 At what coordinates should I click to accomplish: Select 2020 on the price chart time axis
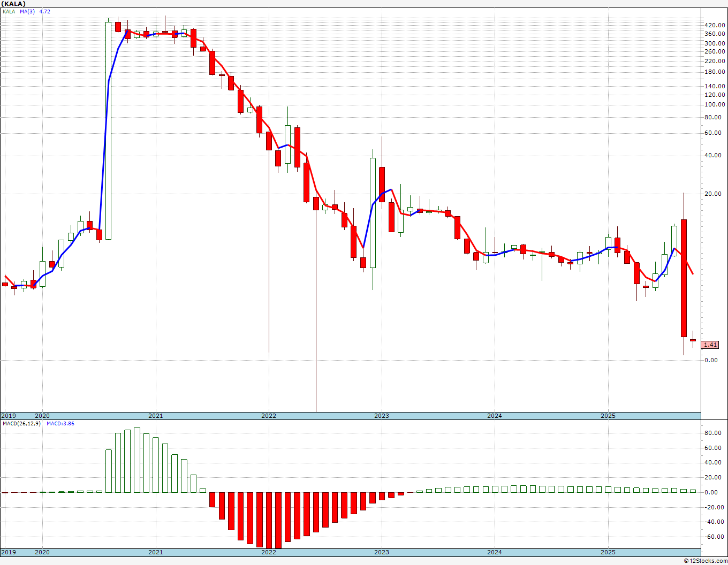(x=42, y=416)
